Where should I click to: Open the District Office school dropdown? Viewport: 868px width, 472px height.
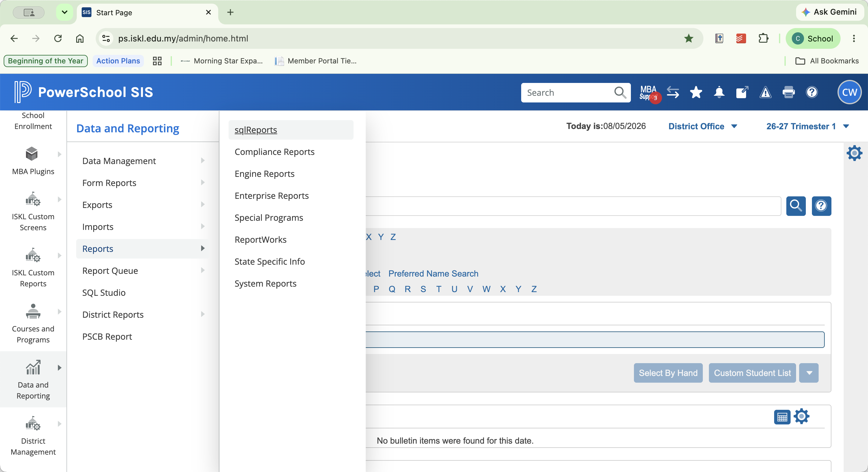point(703,127)
